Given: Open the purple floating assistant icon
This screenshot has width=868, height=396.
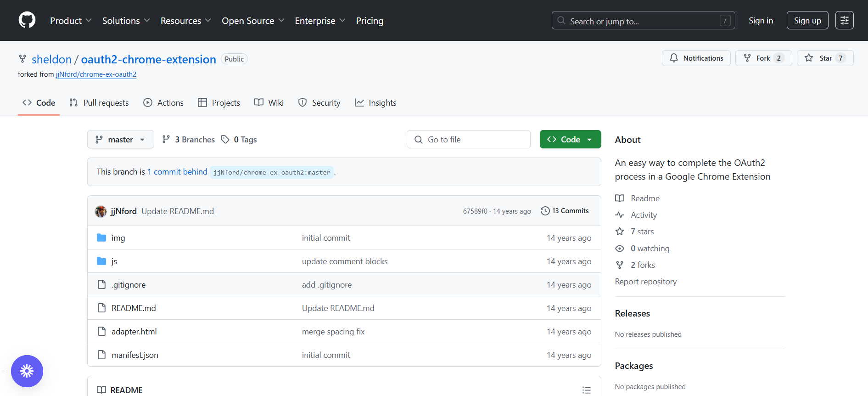Looking at the screenshot, I should pyautogui.click(x=27, y=371).
